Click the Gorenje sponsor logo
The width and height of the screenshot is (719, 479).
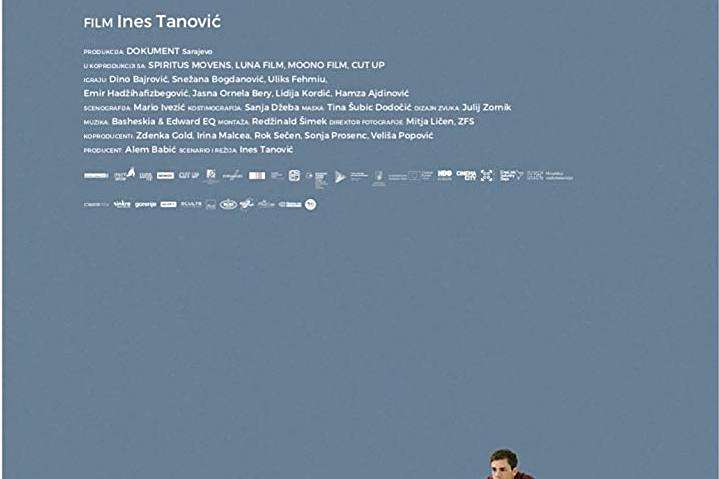146,204
